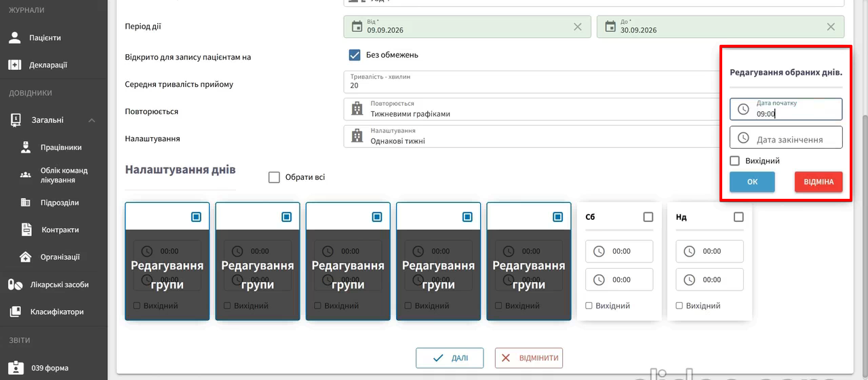Click the Пацієнти person icon

(15, 38)
